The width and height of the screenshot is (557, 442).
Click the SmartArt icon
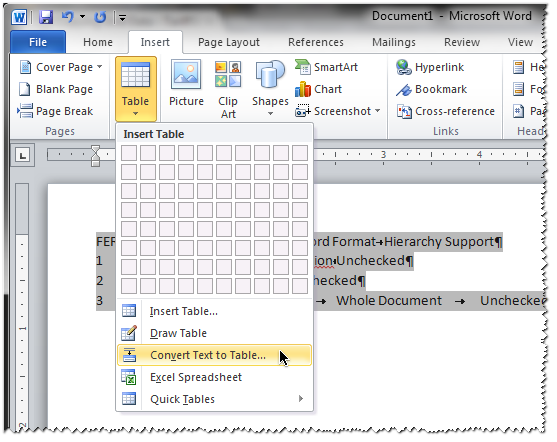pos(303,67)
